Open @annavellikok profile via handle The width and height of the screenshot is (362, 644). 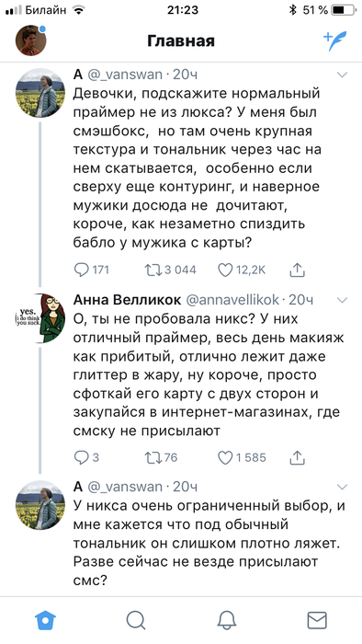pos(232,300)
